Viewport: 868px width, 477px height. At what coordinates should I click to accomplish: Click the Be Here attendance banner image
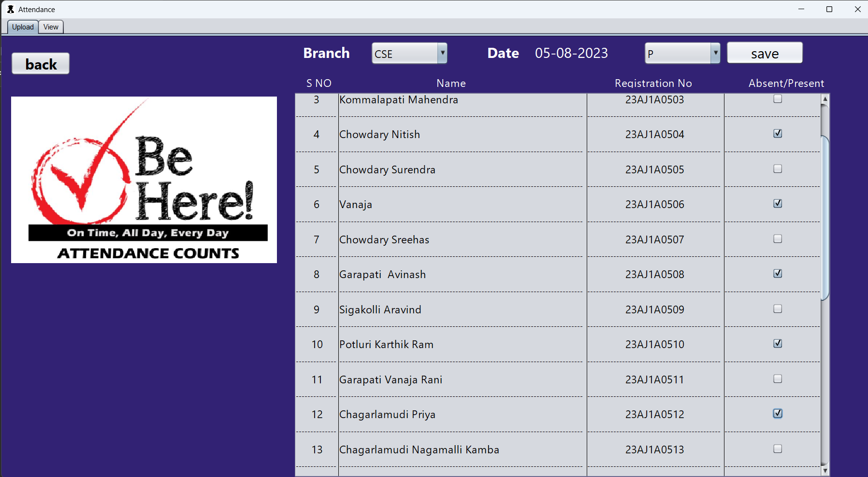click(x=144, y=180)
